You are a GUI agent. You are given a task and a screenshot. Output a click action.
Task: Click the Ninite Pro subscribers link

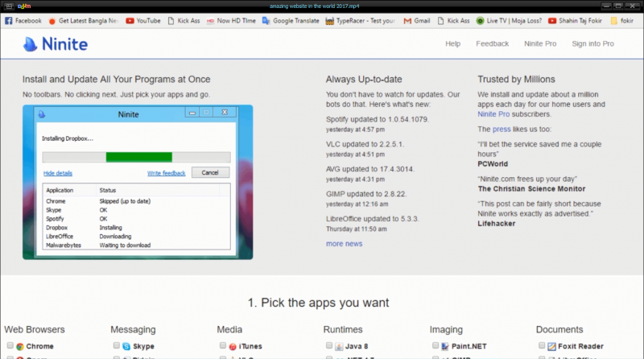[493, 114]
